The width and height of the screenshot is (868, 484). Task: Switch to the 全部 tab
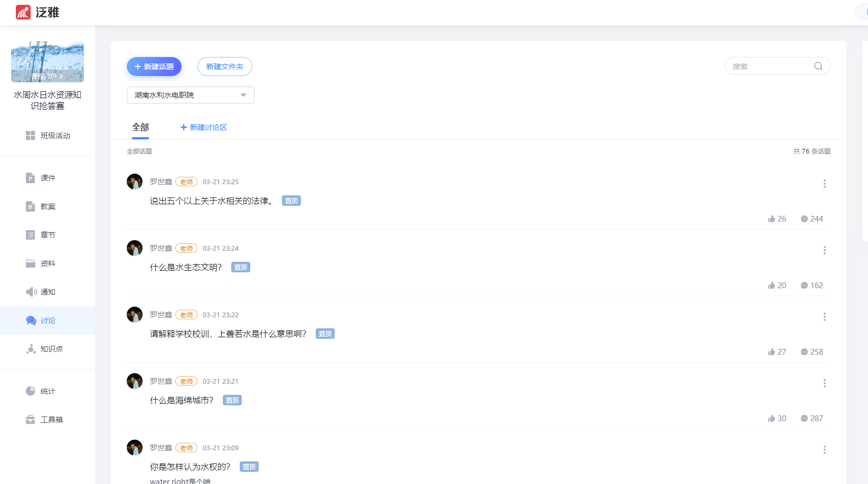pos(140,127)
